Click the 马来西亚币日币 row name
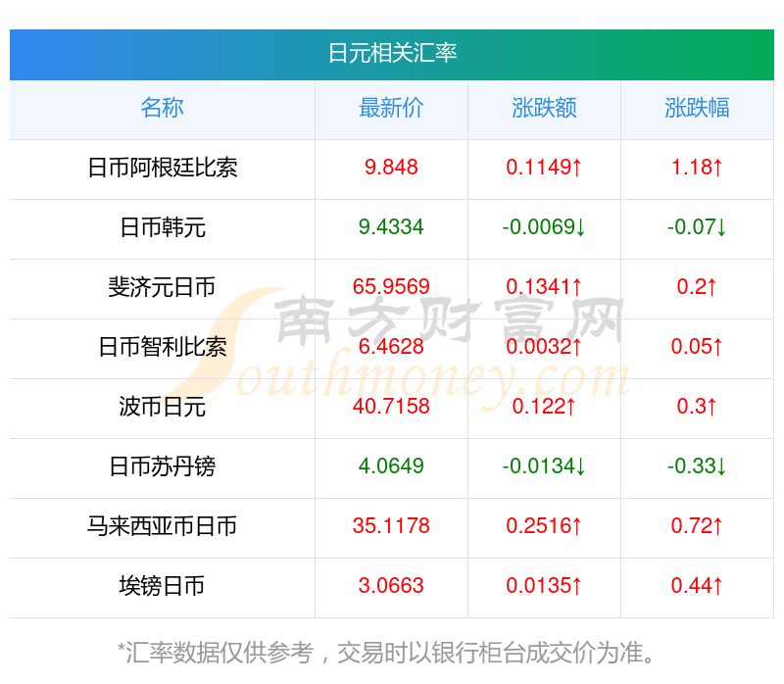784x684 pixels. [162, 526]
